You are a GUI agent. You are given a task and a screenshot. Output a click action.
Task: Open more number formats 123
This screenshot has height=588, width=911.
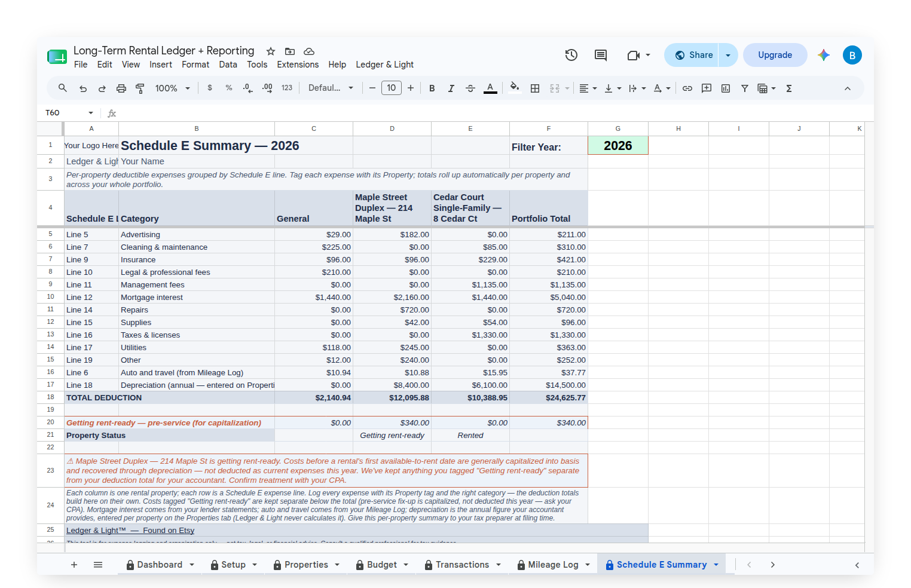287,88
